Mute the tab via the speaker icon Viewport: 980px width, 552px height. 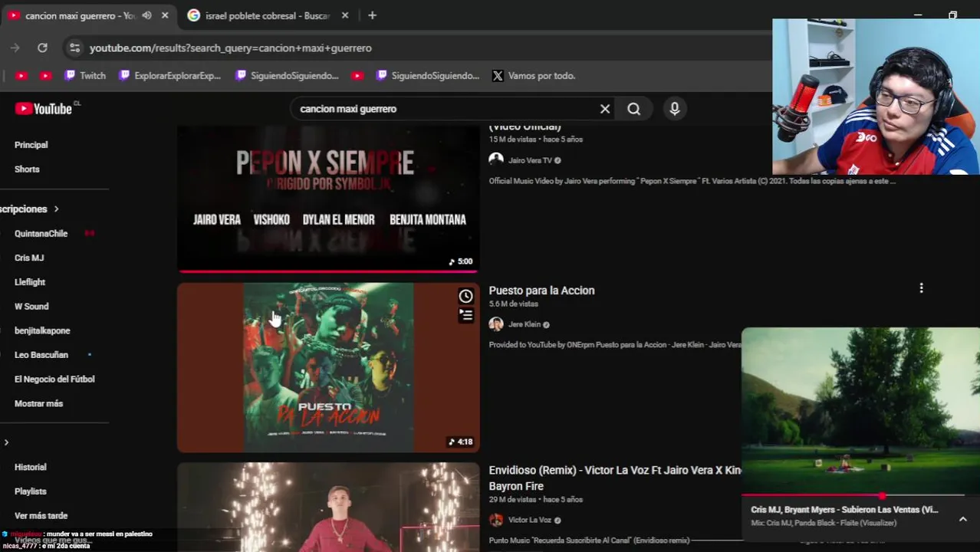click(146, 15)
